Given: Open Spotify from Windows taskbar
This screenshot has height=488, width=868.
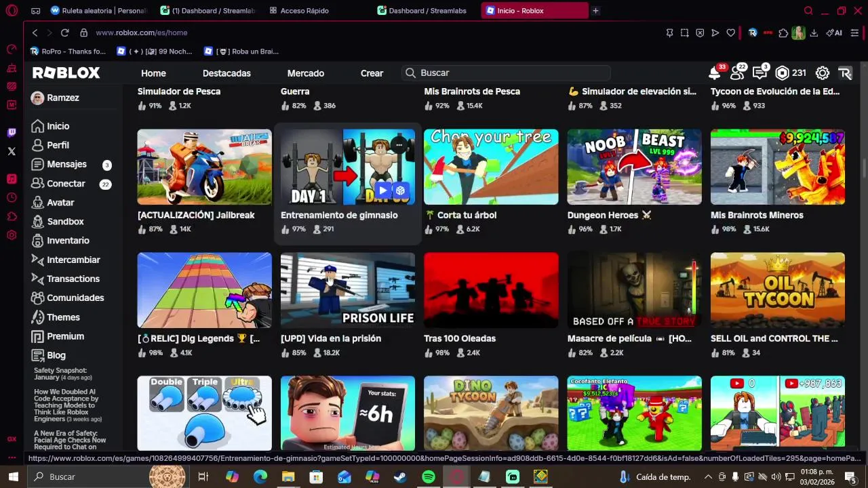Looking at the screenshot, I should (428, 477).
